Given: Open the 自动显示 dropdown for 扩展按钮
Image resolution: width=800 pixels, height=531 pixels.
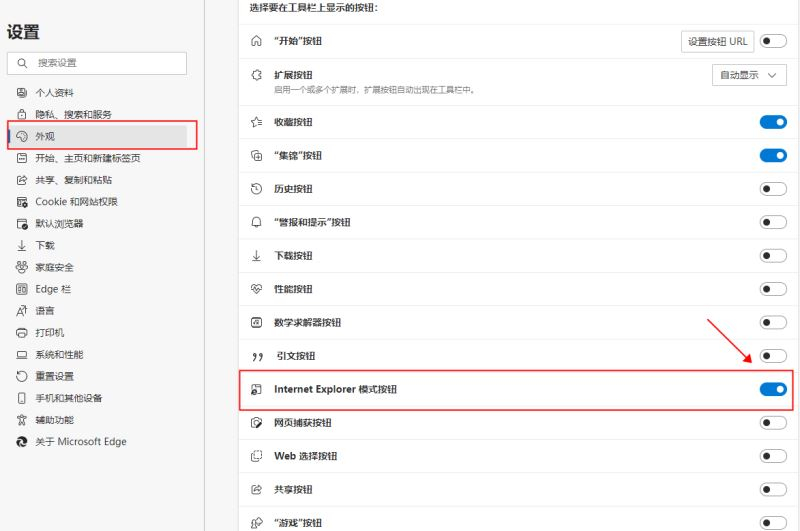Looking at the screenshot, I should click(x=748, y=75).
